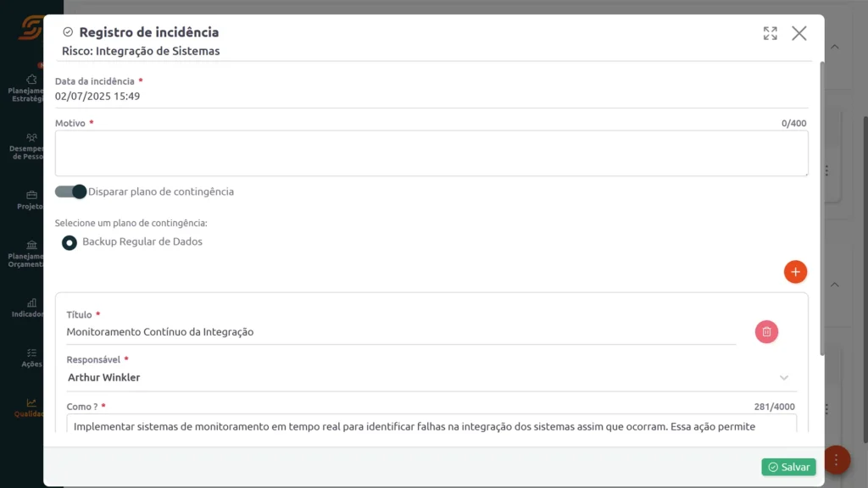Click the Risco: Integração de Sistemas subtitle
The width and height of the screenshot is (868, 488).
(141, 51)
